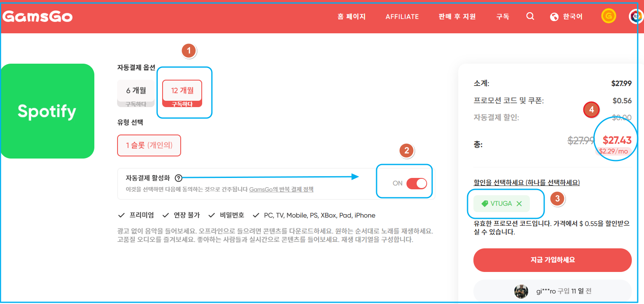Image resolution: width=644 pixels, height=304 pixels.
Task: Click the 지금 가입하세요 button
Action: (553, 260)
